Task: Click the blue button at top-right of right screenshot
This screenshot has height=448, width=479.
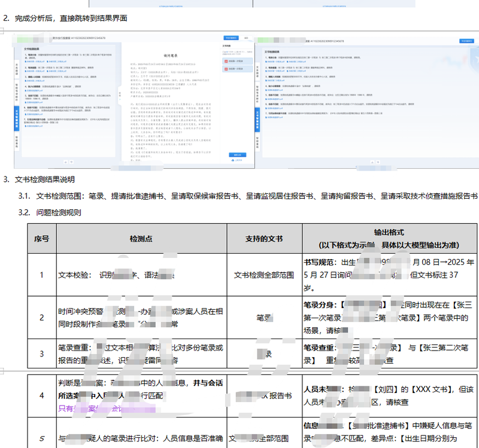Action: (466, 41)
